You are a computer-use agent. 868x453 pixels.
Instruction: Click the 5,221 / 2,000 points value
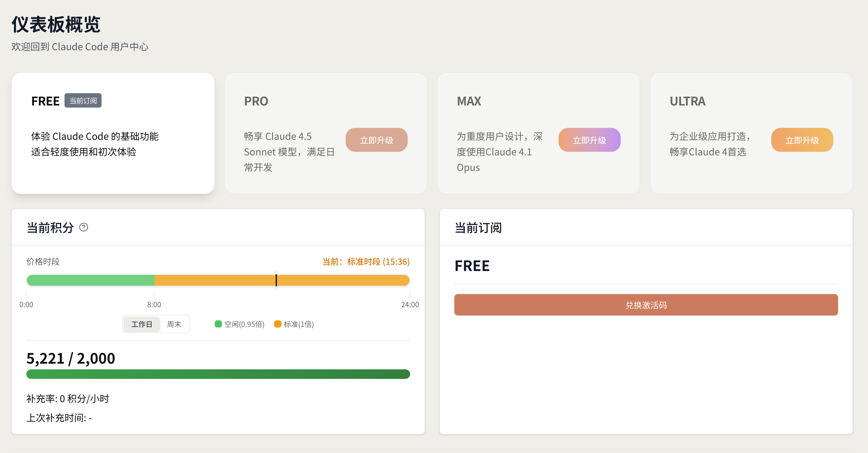point(71,358)
